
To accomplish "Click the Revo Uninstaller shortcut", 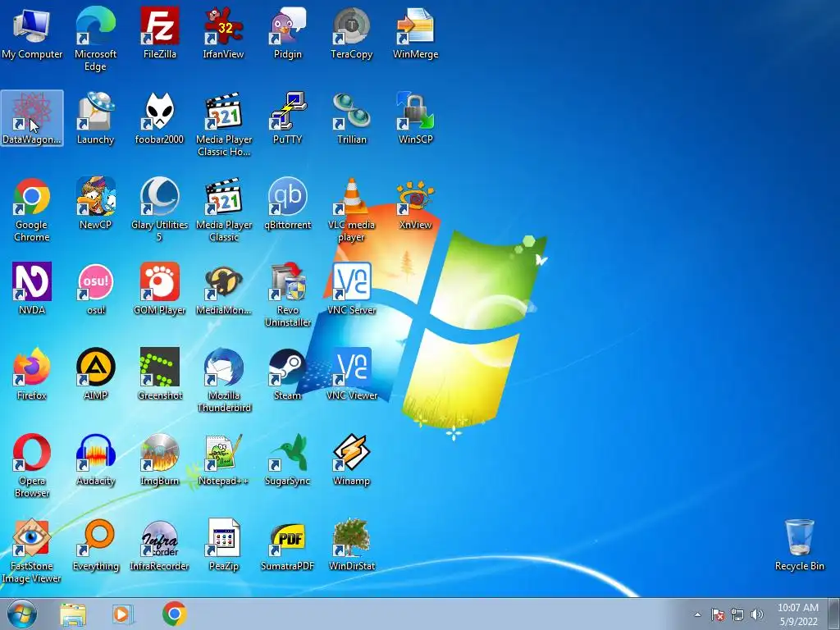I will [288, 294].
